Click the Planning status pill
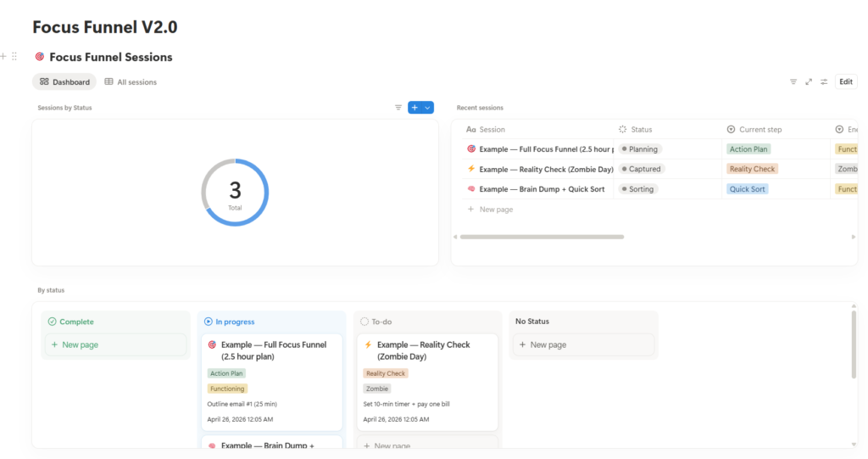Image resolution: width=868 pixels, height=459 pixels. pyautogui.click(x=639, y=149)
